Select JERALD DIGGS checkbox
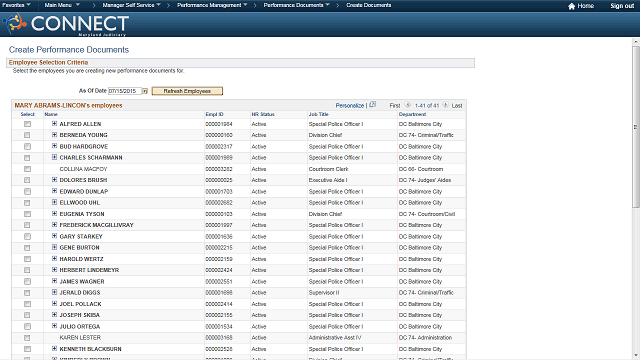 click(27, 293)
